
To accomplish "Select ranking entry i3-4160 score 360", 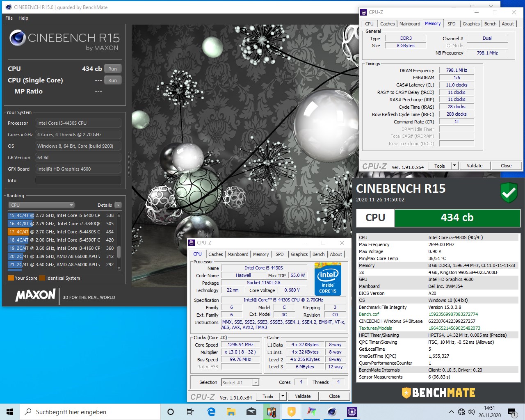I will (x=62, y=248).
